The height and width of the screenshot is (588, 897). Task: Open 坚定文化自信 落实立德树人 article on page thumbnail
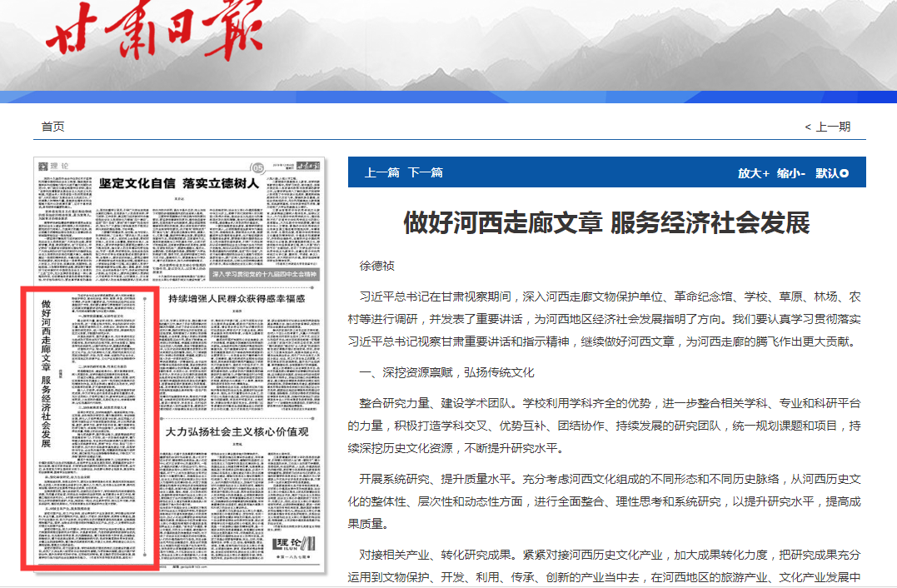click(179, 183)
